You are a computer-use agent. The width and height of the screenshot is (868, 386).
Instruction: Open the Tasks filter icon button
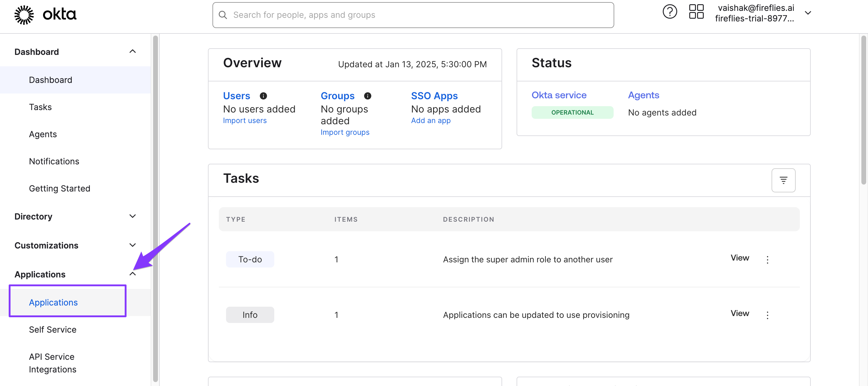783,180
